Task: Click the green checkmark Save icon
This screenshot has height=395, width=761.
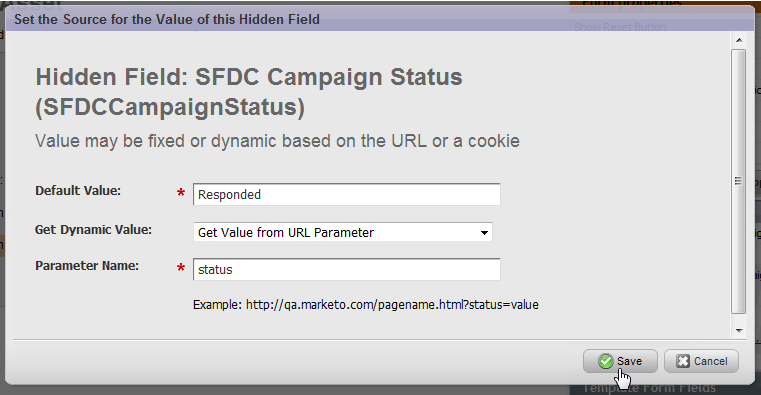Action: tap(606, 361)
